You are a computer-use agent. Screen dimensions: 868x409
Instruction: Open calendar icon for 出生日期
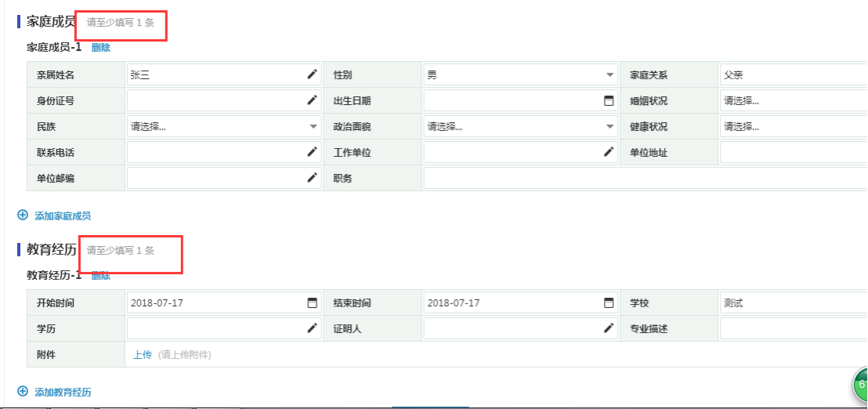tap(609, 100)
